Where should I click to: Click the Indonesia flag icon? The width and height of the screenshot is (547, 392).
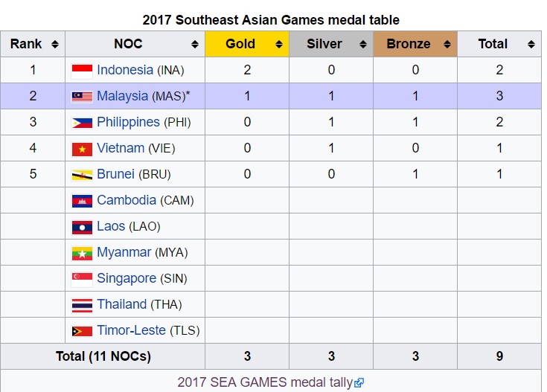point(82,71)
